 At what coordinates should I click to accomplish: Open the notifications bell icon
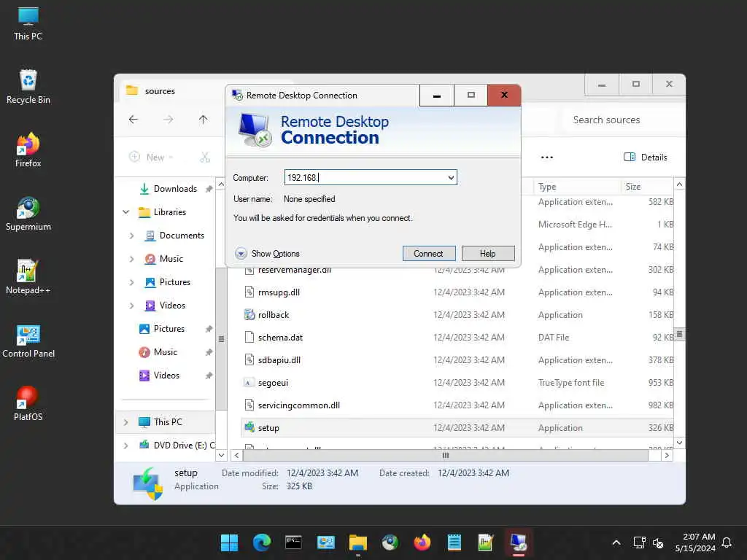[727, 542]
